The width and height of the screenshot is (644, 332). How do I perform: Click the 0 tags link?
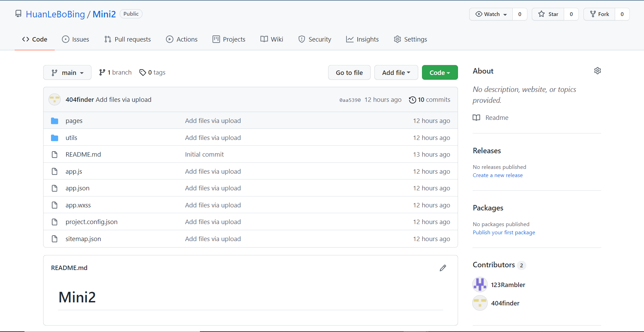pos(152,73)
